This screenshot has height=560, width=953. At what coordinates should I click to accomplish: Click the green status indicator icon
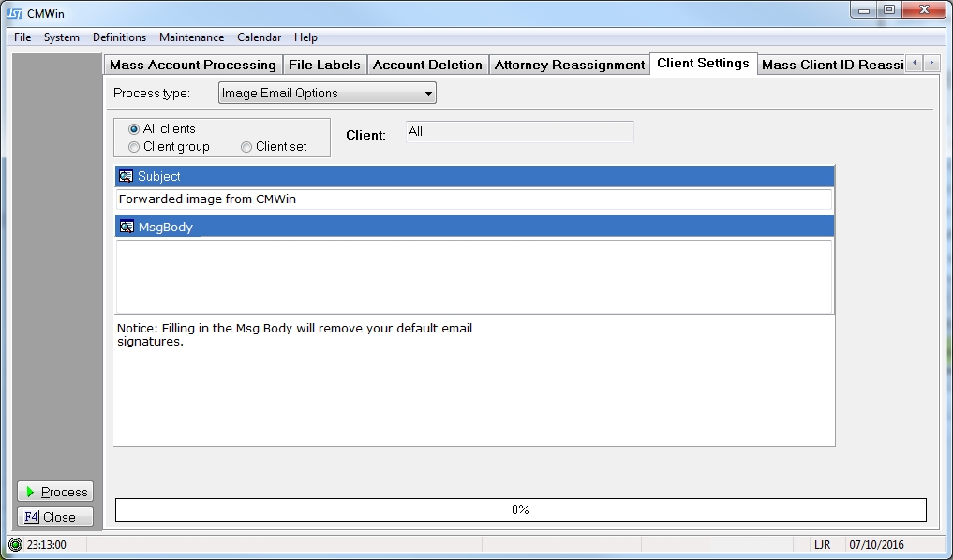coord(15,544)
